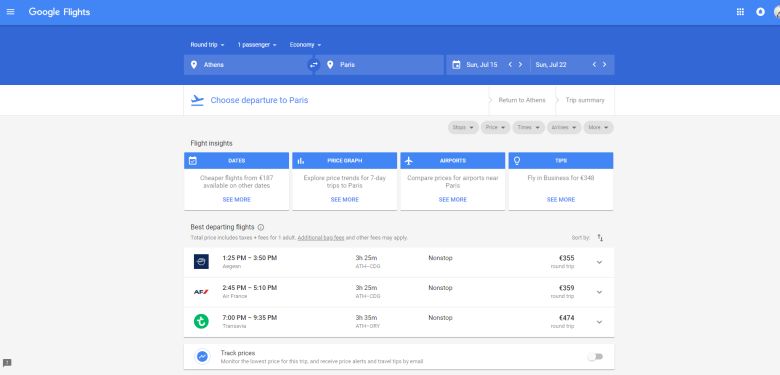Go to next return date
Image resolution: width=780 pixels, height=375 pixels.
tap(604, 65)
